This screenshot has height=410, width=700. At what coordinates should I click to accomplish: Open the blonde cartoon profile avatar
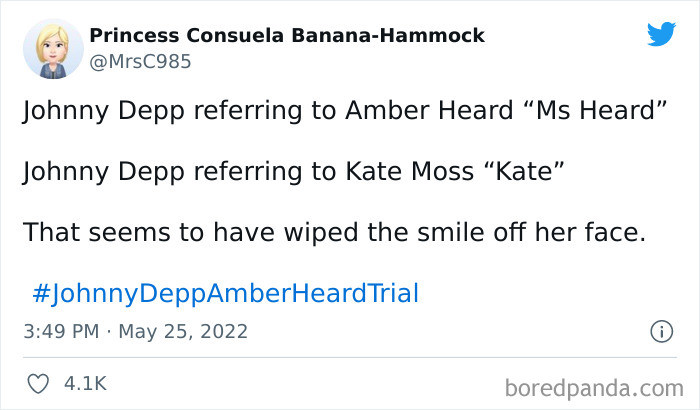click(53, 49)
